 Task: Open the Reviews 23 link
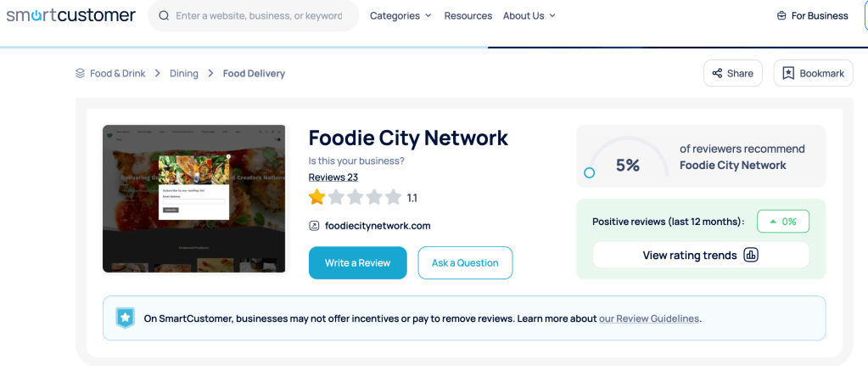coord(333,177)
